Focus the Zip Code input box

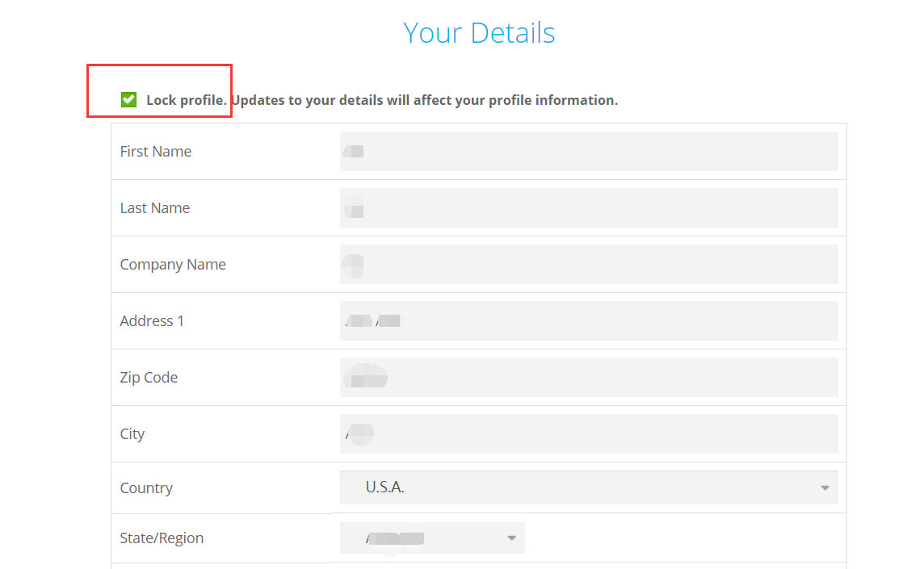[x=589, y=378]
